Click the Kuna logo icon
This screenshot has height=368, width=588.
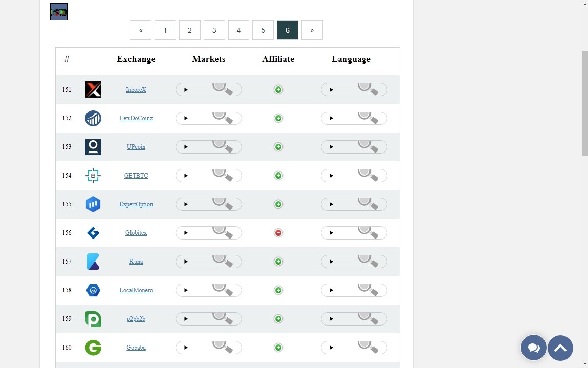93,262
